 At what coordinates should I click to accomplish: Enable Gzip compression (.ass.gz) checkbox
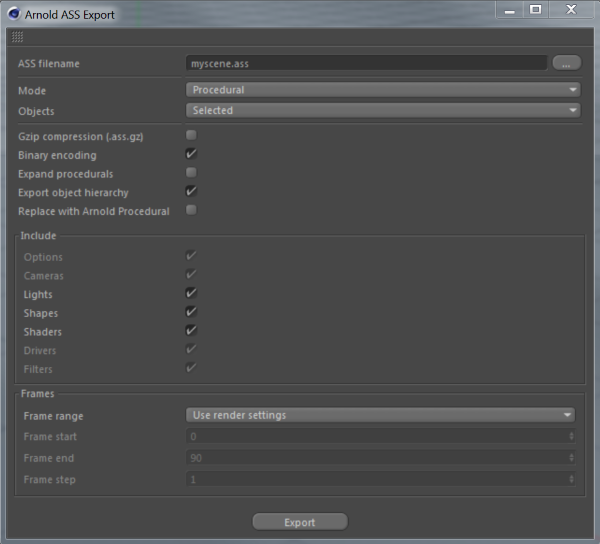click(x=191, y=135)
